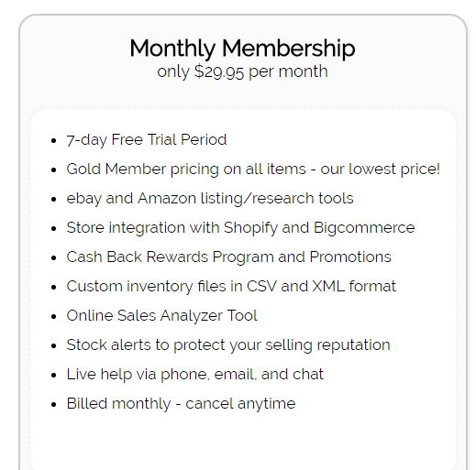Screen dimensions: 476x470
Task: Click Live help via phone item
Action: coord(194,375)
